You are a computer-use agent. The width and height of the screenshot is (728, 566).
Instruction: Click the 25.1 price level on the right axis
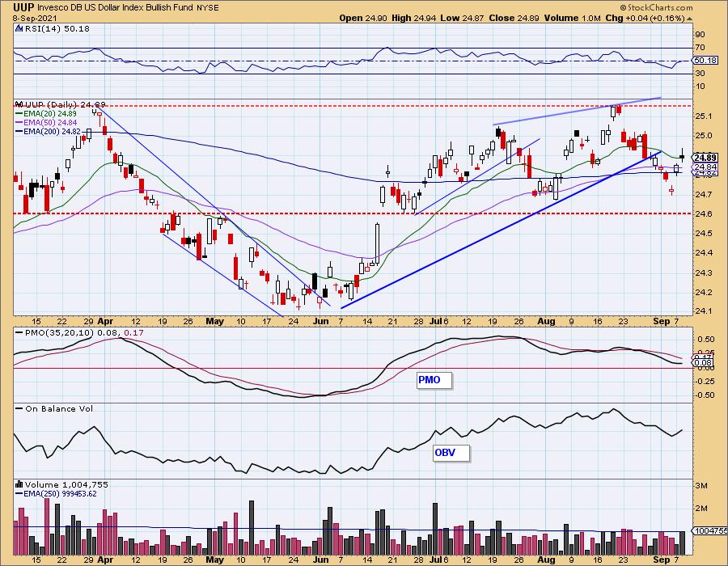click(x=704, y=116)
